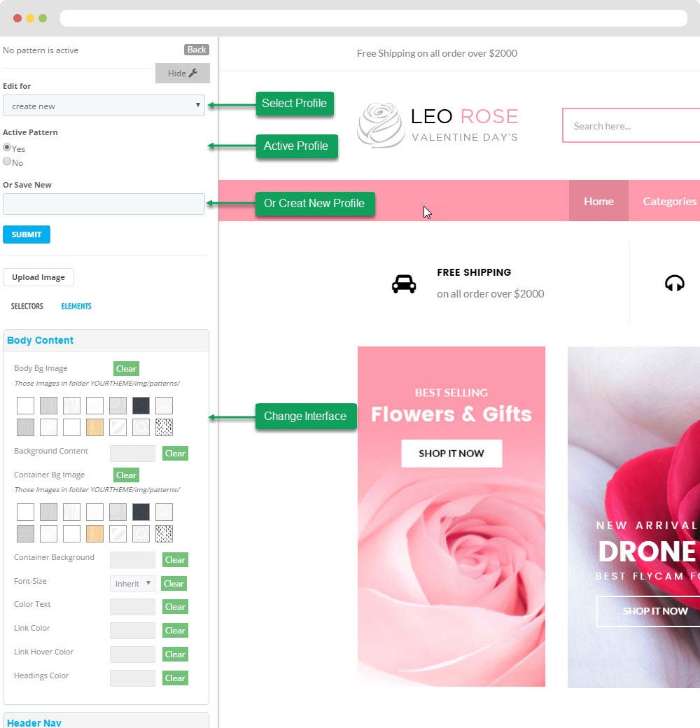Select the black dotted pattern under Container Bg Image

164,533
